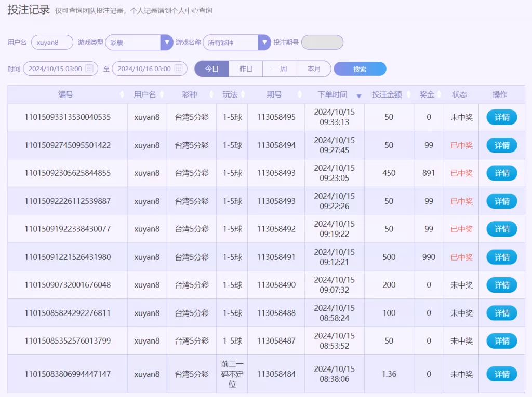Open 详情 for period 113058488

502,313
